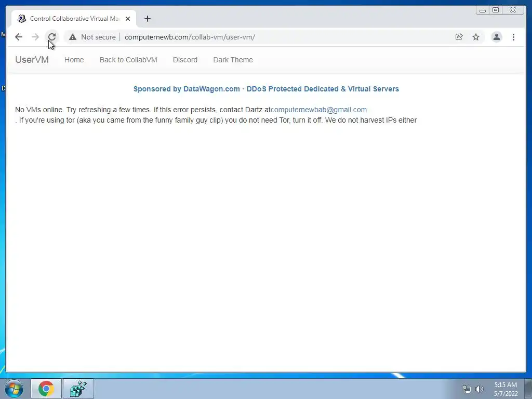Click the computernewbab@gmail.com email link
The height and width of the screenshot is (399, 532).
[318, 110]
